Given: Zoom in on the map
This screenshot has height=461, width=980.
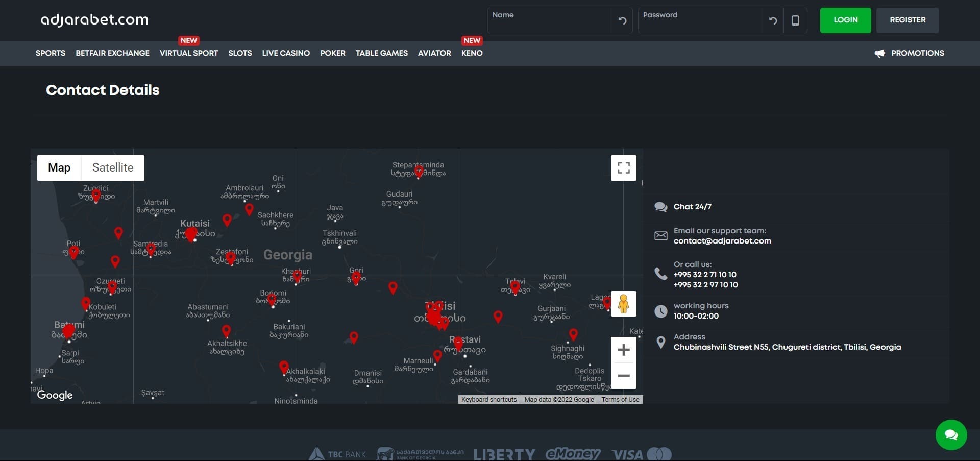Looking at the screenshot, I should click(x=623, y=350).
